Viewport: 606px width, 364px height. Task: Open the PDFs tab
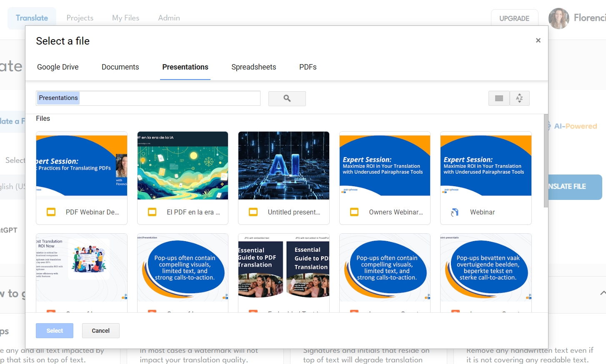[x=308, y=67]
